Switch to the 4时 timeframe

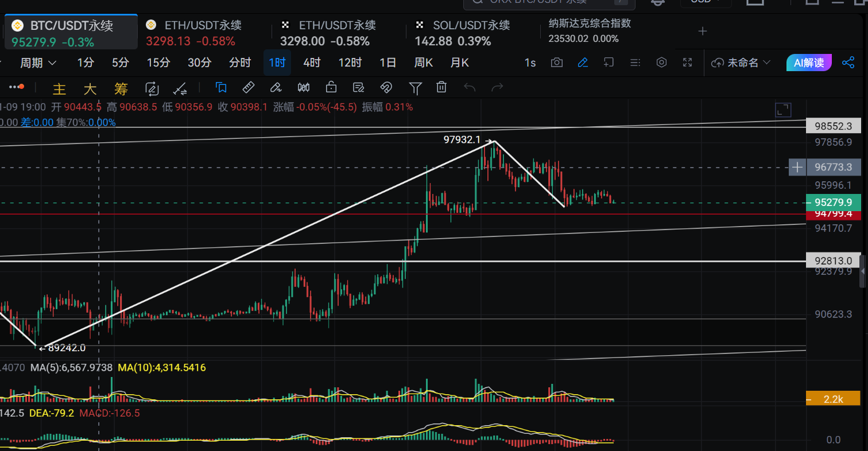[x=312, y=63]
